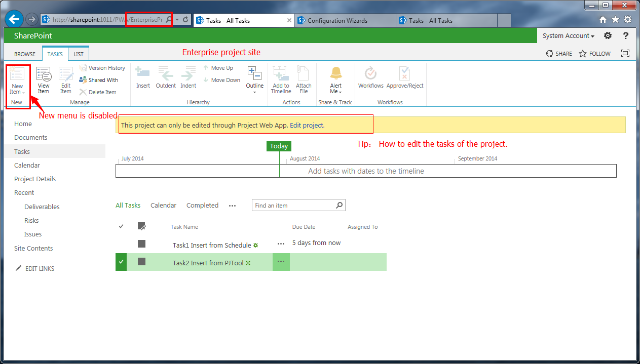
Task: Open the Alert Me bell
Action: [336, 80]
